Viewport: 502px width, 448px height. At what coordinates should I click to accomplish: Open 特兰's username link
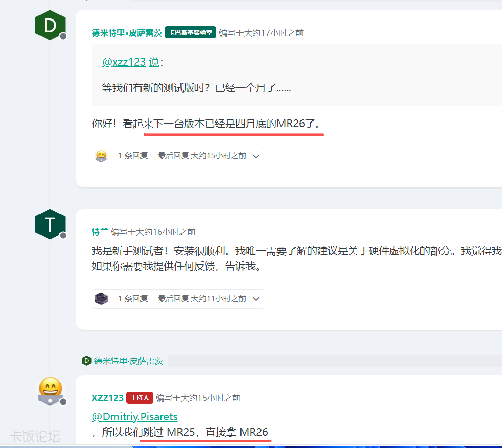(99, 231)
